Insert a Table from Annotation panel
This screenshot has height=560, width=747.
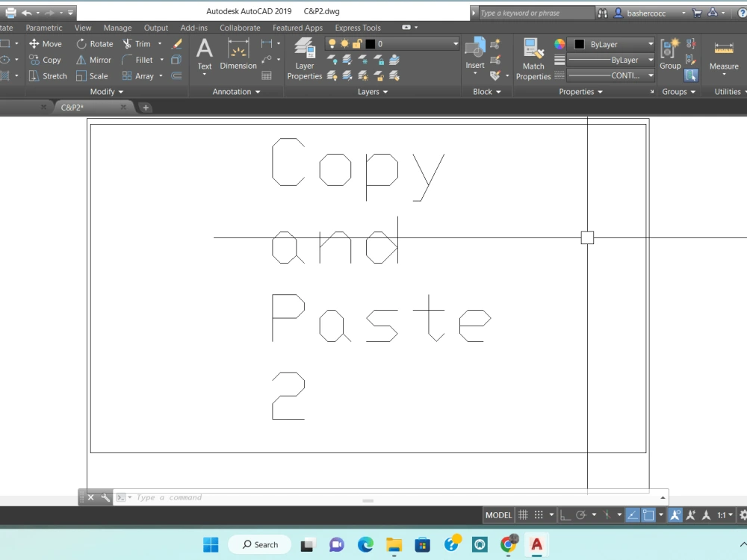click(267, 75)
